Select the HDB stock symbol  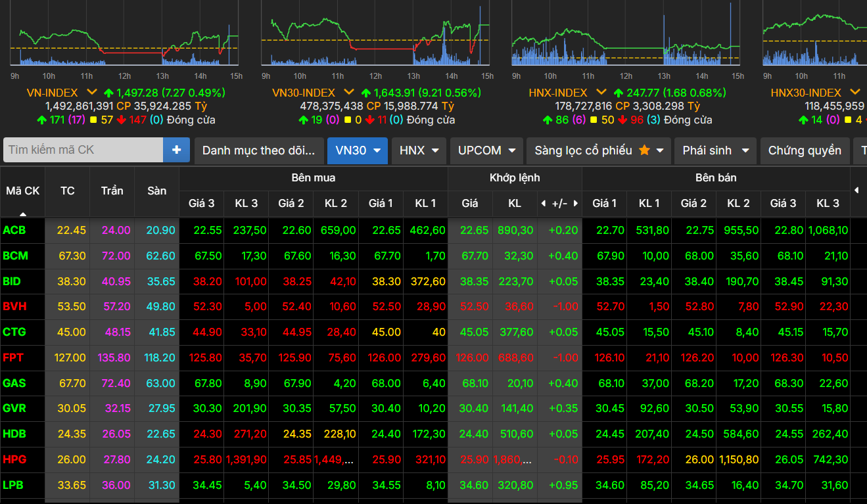tap(14, 434)
